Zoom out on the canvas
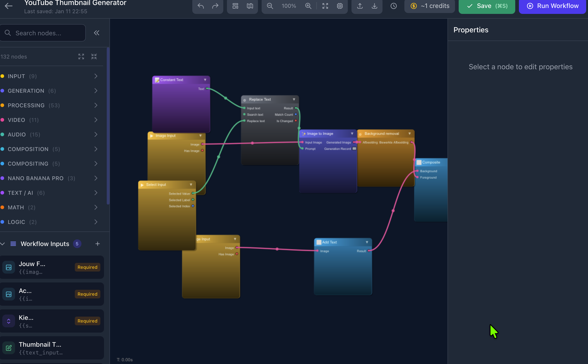 pos(269,6)
